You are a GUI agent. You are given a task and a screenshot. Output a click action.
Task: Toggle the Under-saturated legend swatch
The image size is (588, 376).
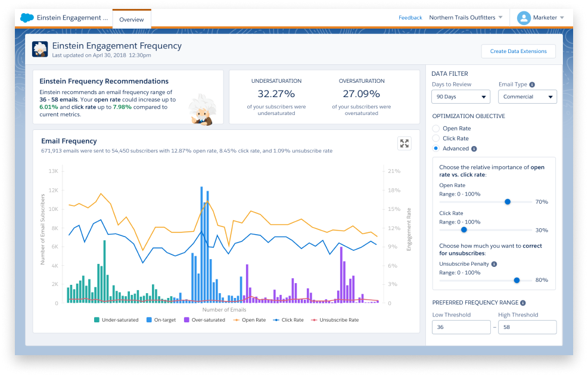[97, 320]
